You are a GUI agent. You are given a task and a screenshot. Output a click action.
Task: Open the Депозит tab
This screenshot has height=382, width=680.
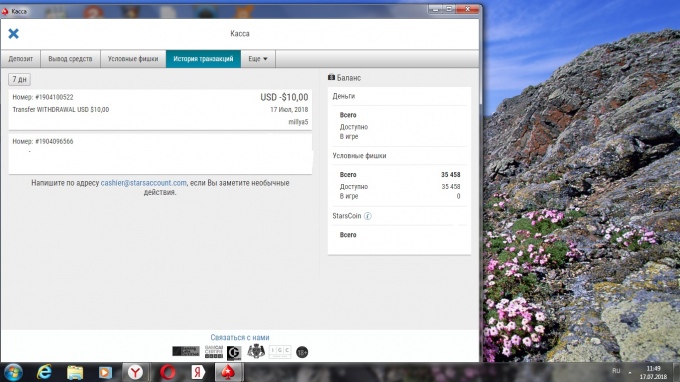point(20,59)
